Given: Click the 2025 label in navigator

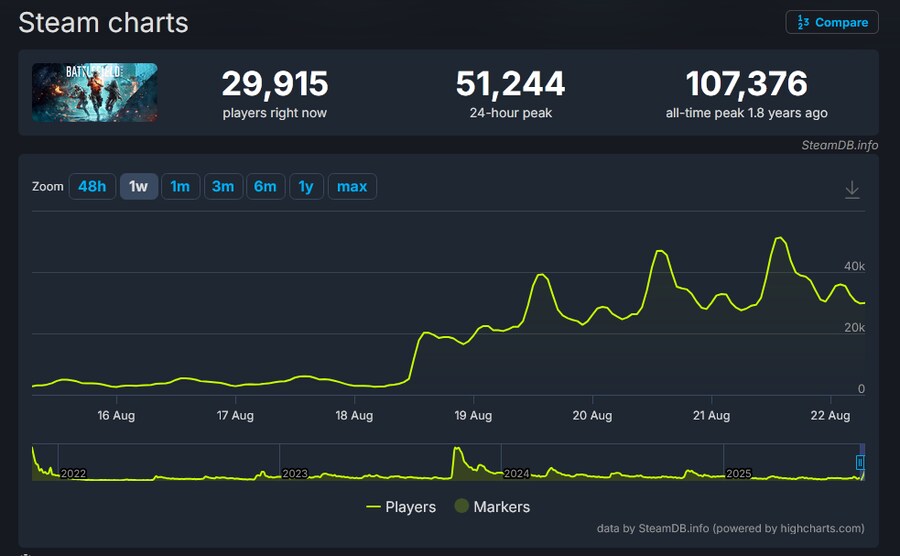Looking at the screenshot, I should 739,473.
